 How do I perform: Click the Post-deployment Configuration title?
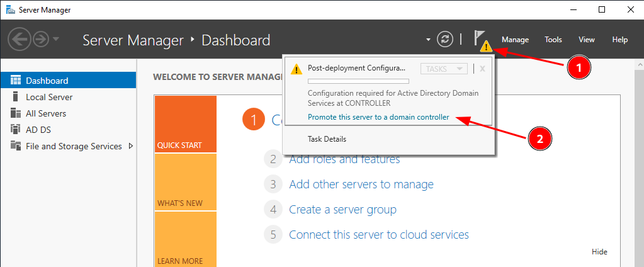click(356, 69)
